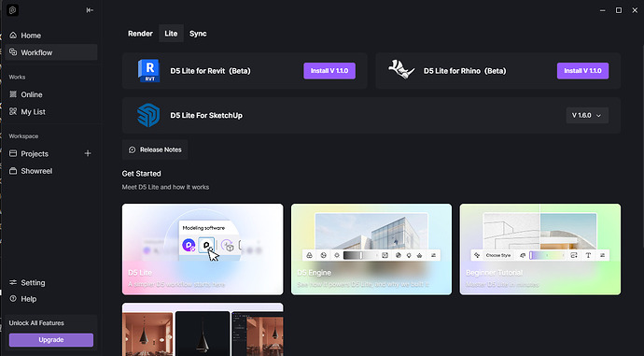Image resolution: width=644 pixels, height=356 pixels.
Task: Click the Revit RVT logo icon
Action: point(148,71)
